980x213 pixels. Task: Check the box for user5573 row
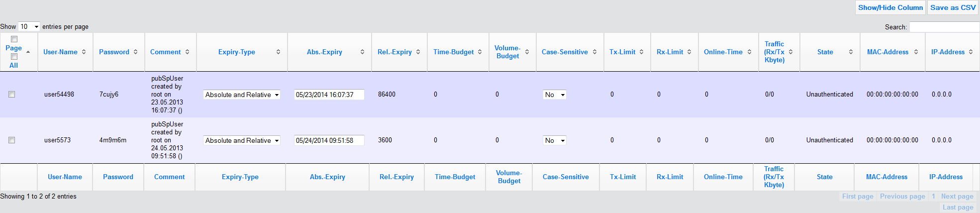(12, 140)
